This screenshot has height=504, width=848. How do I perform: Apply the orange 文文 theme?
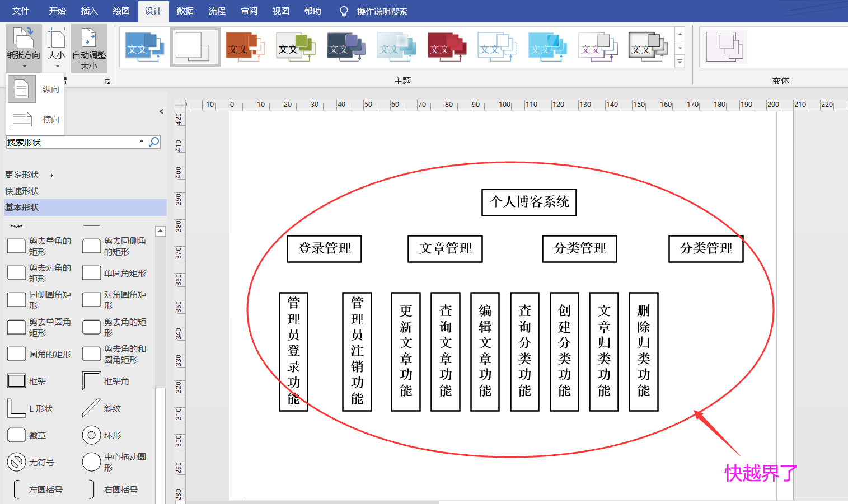(x=245, y=46)
